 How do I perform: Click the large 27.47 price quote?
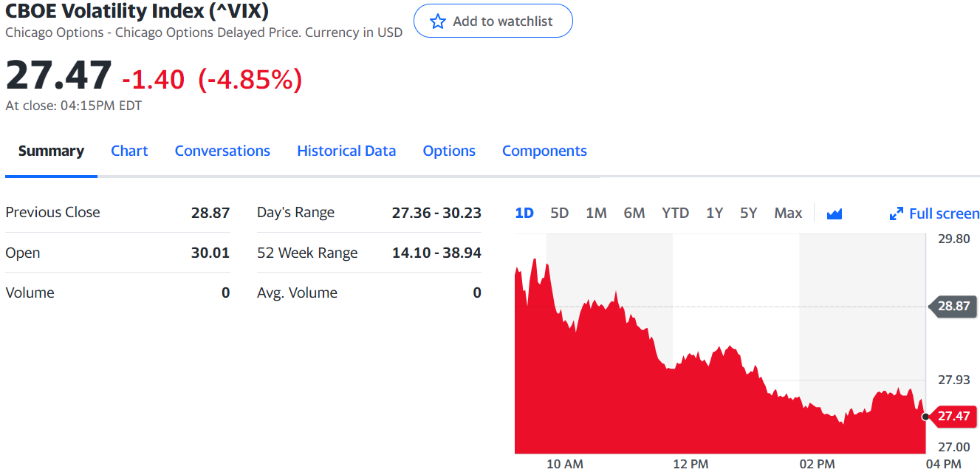[x=58, y=75]
